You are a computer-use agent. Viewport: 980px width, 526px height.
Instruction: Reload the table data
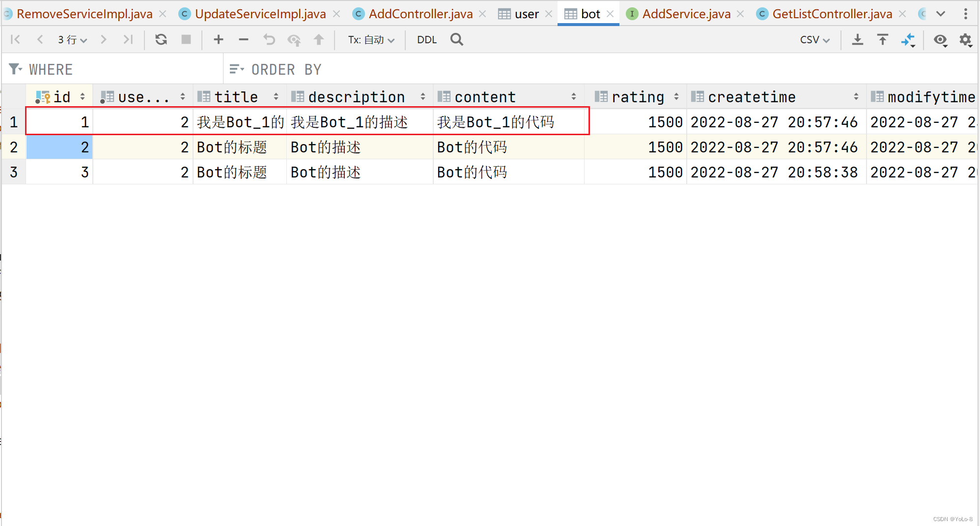click(161, 39)
